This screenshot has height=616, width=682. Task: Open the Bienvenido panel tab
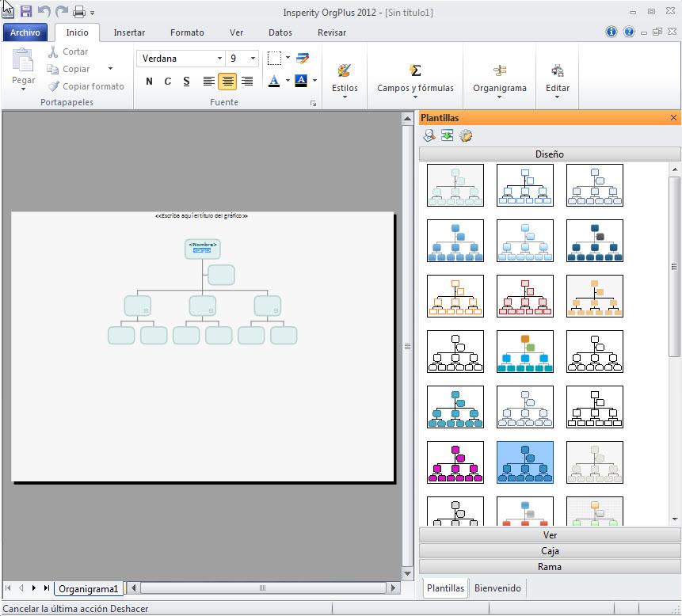tap(497, 588)
